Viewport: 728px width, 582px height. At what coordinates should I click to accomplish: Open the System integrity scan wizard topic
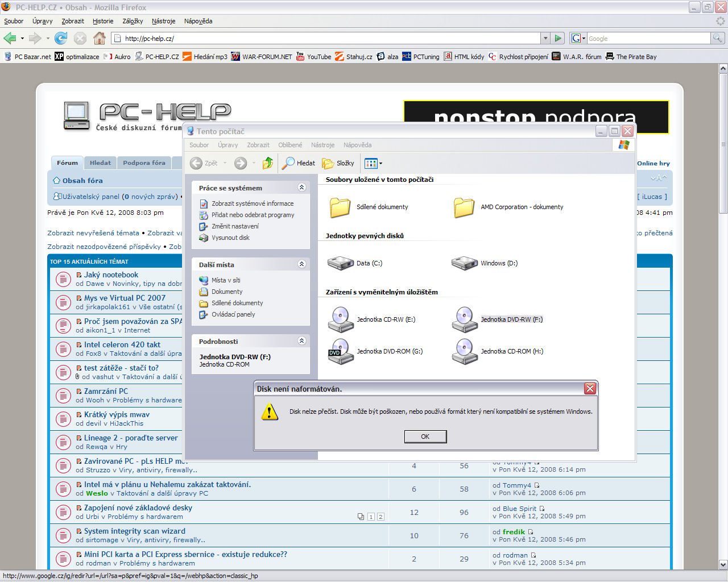coord(135,531)
